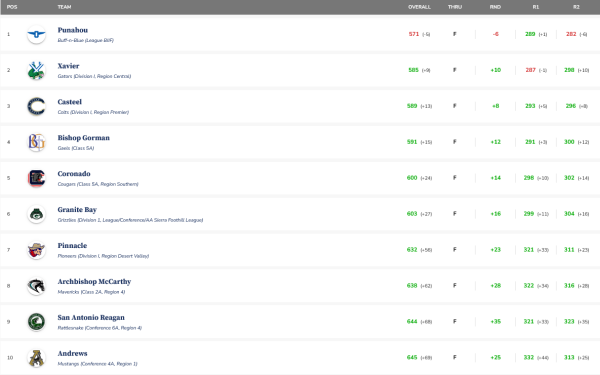Open the Bishop Gorman team link

83,138
